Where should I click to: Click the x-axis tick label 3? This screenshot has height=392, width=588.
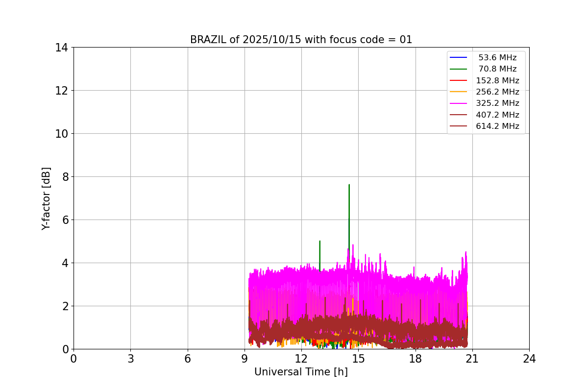pyautogui.click(x=130, y=359)
